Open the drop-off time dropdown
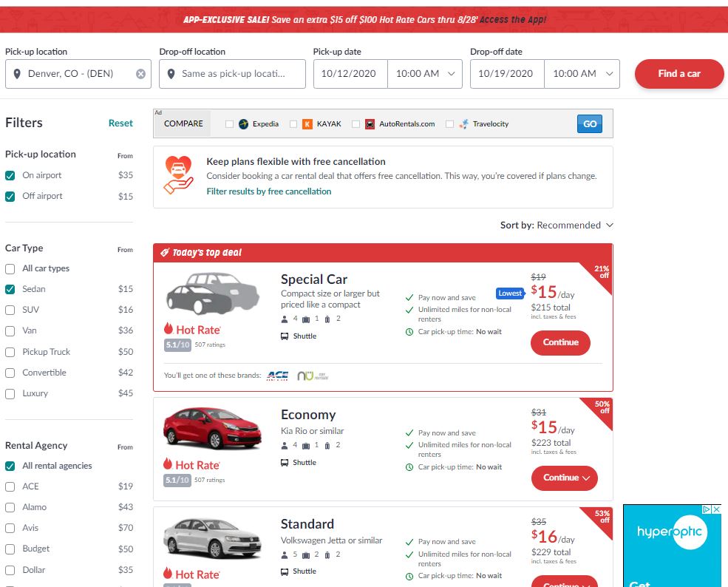 (x=582, y=74)
